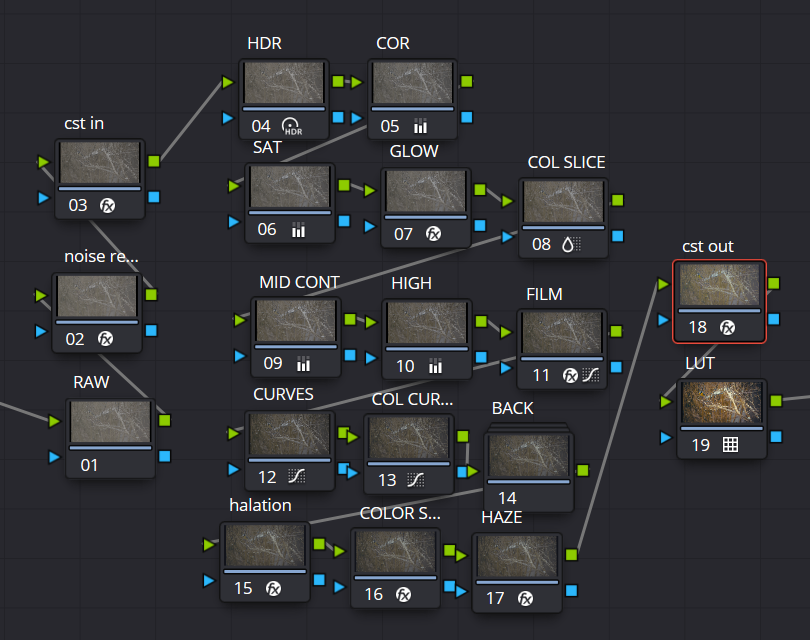Click the 'COL CUR...' node label
Image resolution: width=810 pixels, height=640 pixels.
coord(412,399)
